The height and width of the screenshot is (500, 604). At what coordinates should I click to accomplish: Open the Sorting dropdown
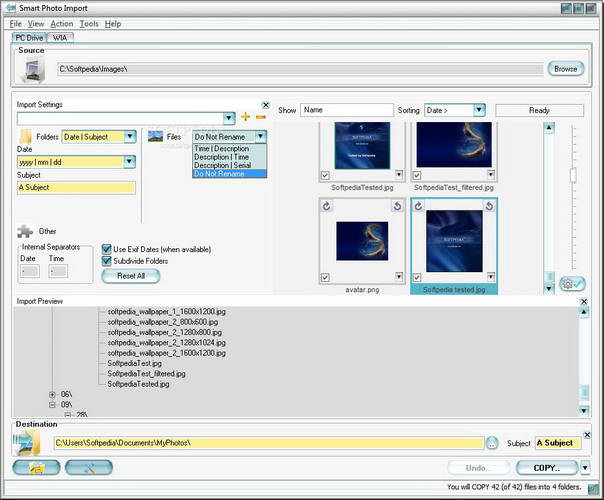(479, 110)
